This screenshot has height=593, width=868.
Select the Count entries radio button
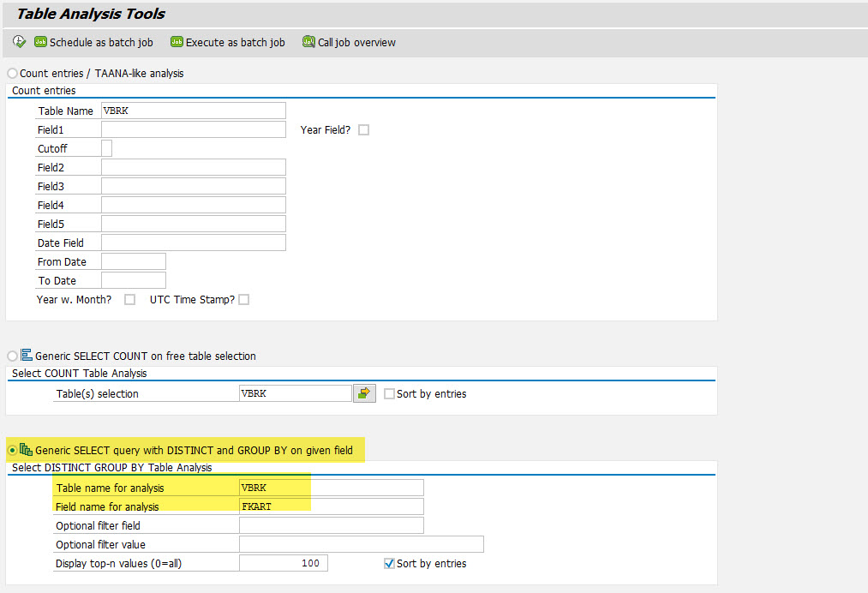click(x=12, y=73)
